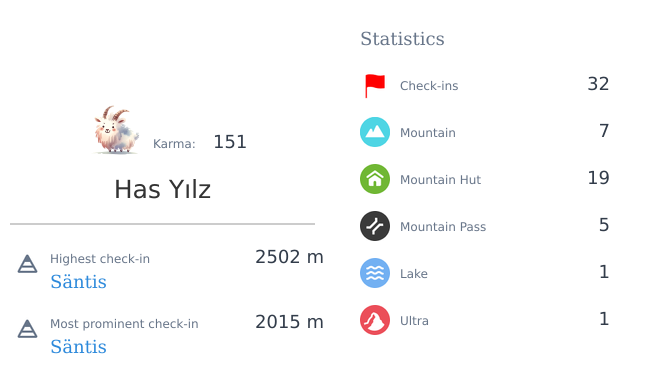Select the Mountain Hut label
The image size is (650, 385).
pyautogui.click(x=440, y=180)
